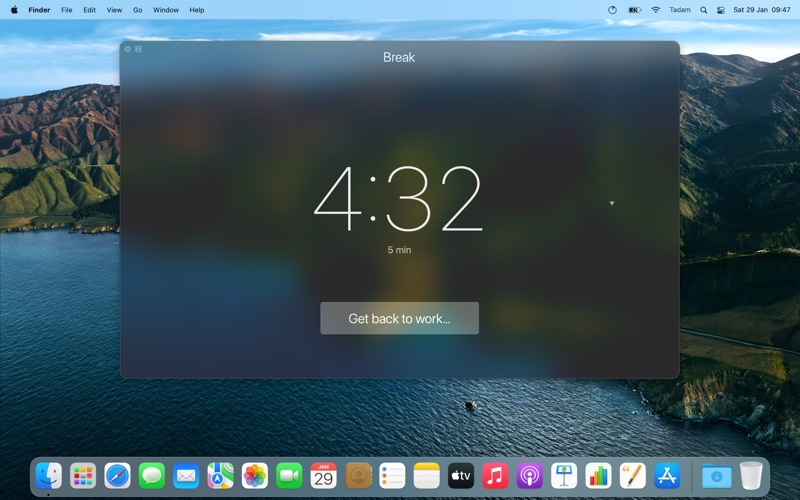Open App Store from the Dock
Viewport: 800px width, 500px height.
667,476
